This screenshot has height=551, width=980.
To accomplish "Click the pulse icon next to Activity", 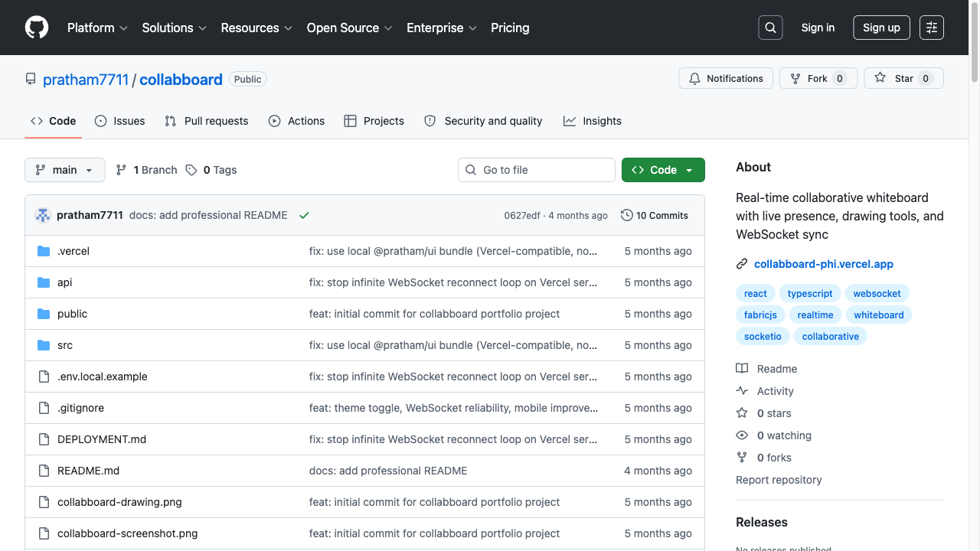I will point(742,391).
